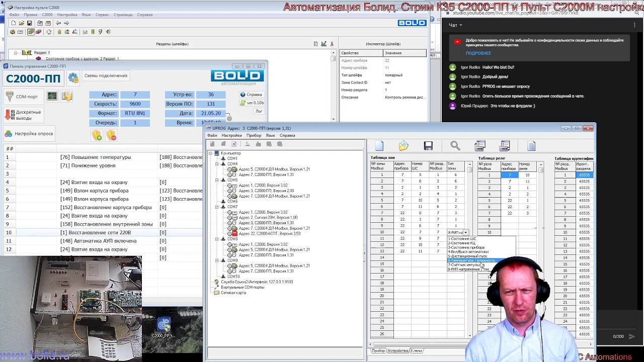
Task: Click Save disk icon in Настройка пульта toolbar
Action: click(29, 23)
